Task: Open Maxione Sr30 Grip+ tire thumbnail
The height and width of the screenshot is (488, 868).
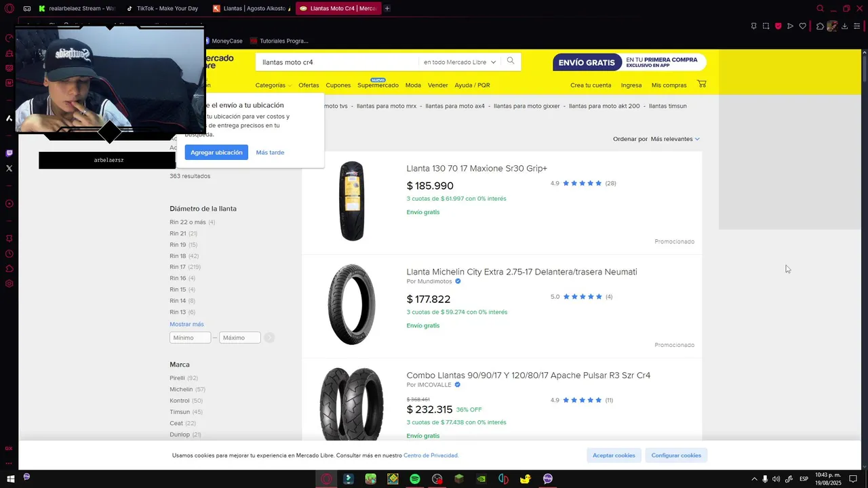Action: [352, 201]
